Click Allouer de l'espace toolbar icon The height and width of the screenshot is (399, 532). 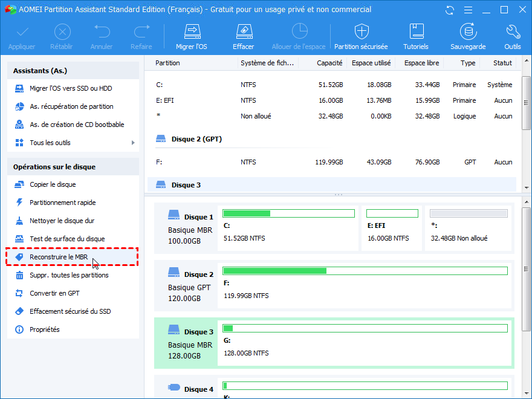[299, 31]
